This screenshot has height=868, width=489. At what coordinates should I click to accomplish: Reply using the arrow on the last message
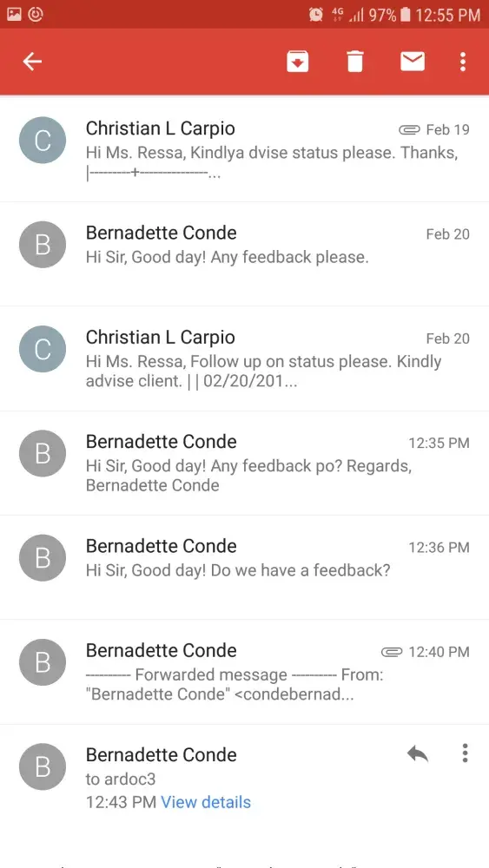coord(418,753)
